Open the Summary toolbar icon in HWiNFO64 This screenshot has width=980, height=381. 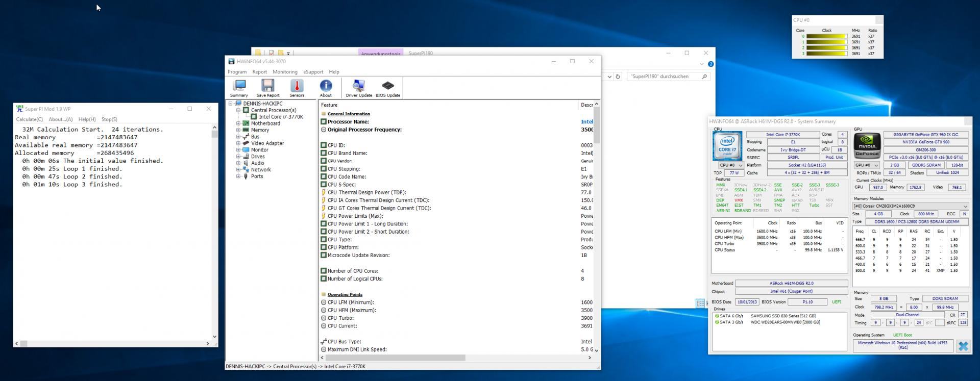[239, 88]
